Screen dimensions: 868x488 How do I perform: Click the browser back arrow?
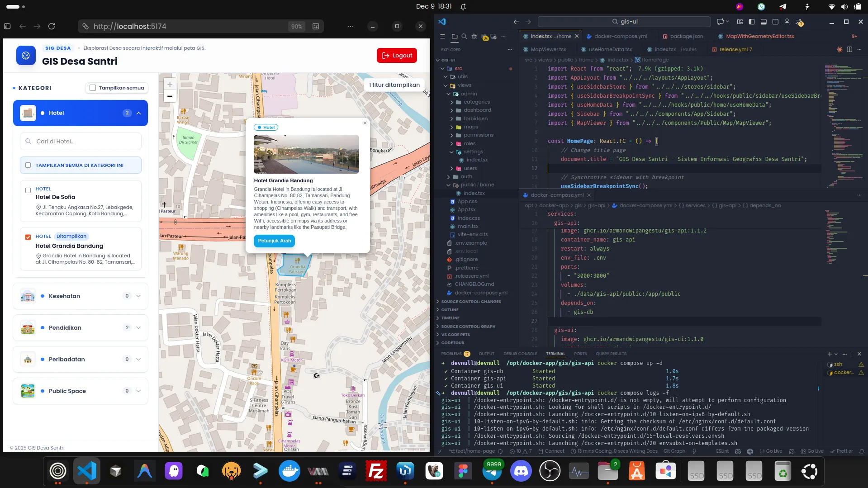(23, 26)
